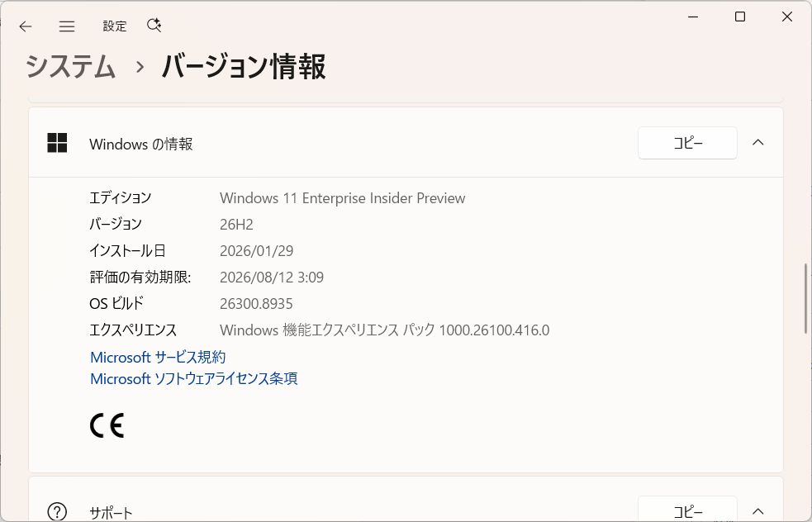Image resolution: width=812 pixels, height=522 pixels.
Task: Navigate to システム breadcrumb
Action: tap(70, 67)
